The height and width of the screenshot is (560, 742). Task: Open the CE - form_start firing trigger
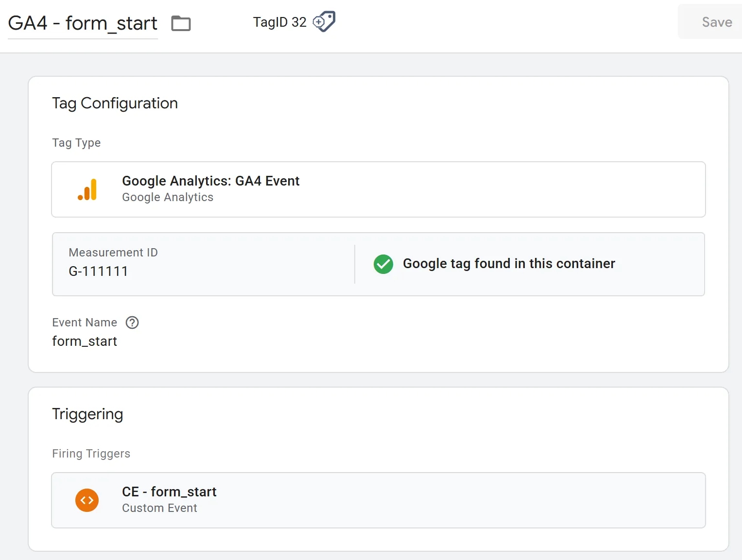pos(379,500)
